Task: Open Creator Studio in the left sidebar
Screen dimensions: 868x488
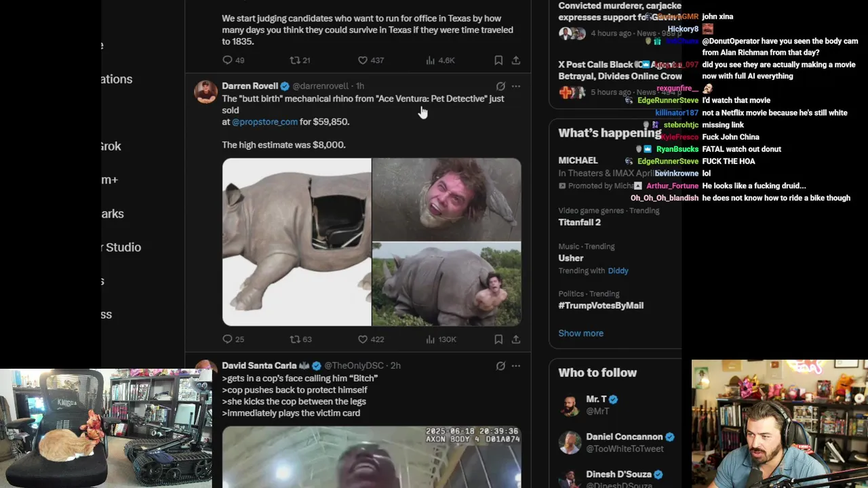Action: 122,247
